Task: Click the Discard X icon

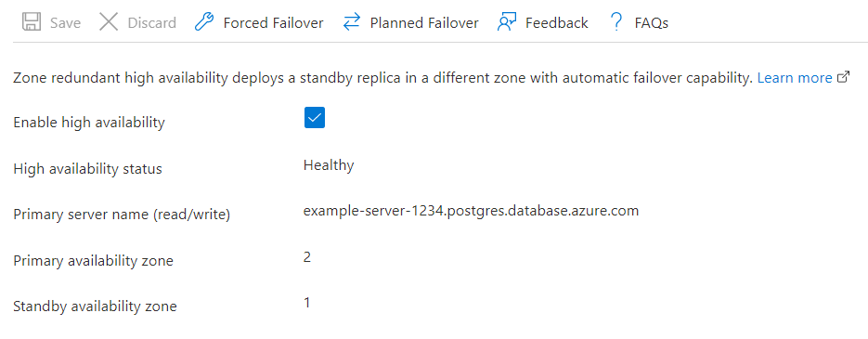Action: 109,22
